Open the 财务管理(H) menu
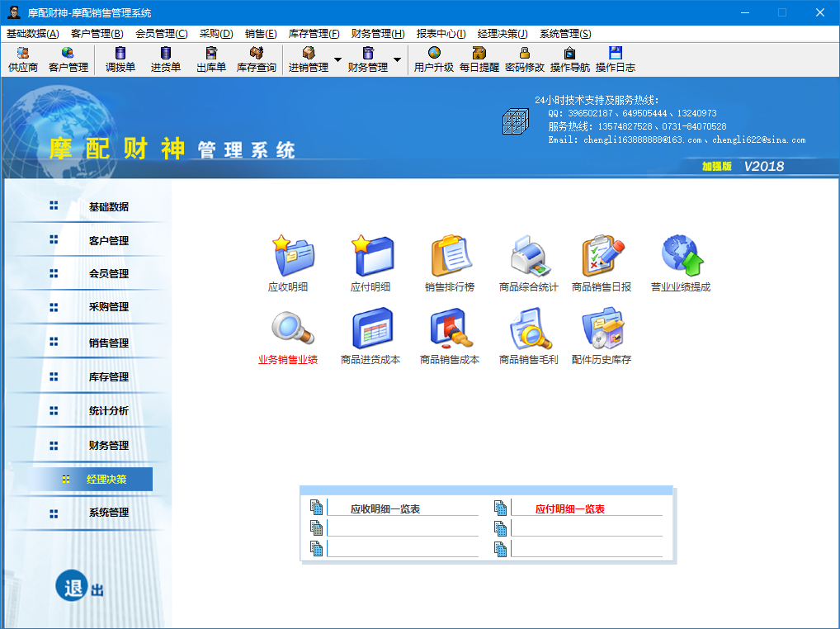 click(x=378, y=34)
